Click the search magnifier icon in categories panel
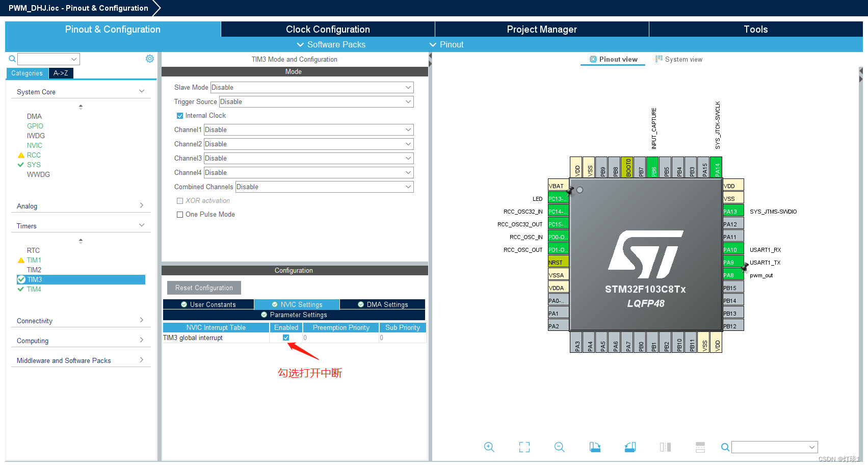868x467 pixels. pos(12,59)
